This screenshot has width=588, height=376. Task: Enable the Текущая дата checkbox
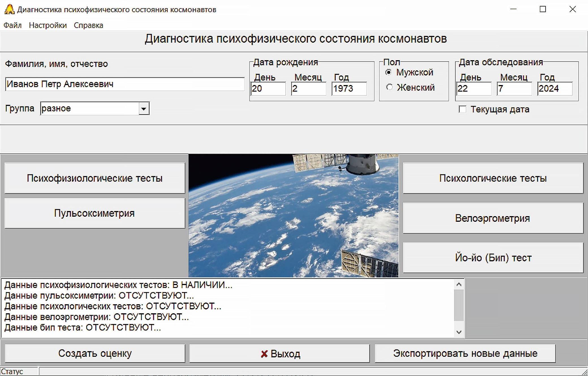click(x=462, y=109)
